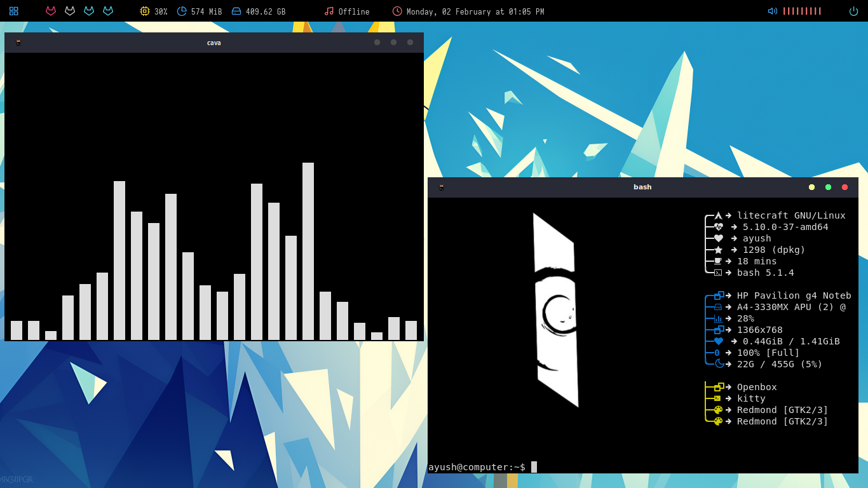Image resolution: width=868 pixels, height=488 pixels.
Task: Click the white workspace indicator in the top bar
Action: pos(70,11)
